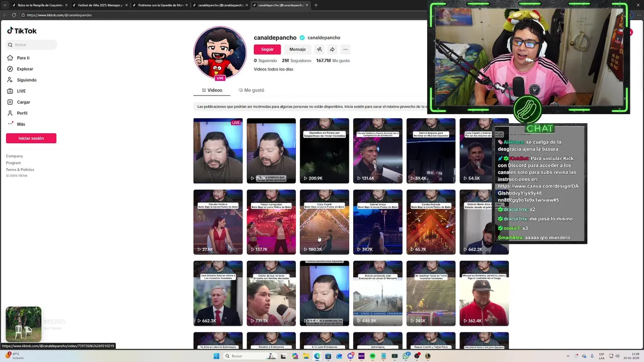The image size is (644, 362).
Task: Open the video with 731.3K views
Action: [271, 294]
